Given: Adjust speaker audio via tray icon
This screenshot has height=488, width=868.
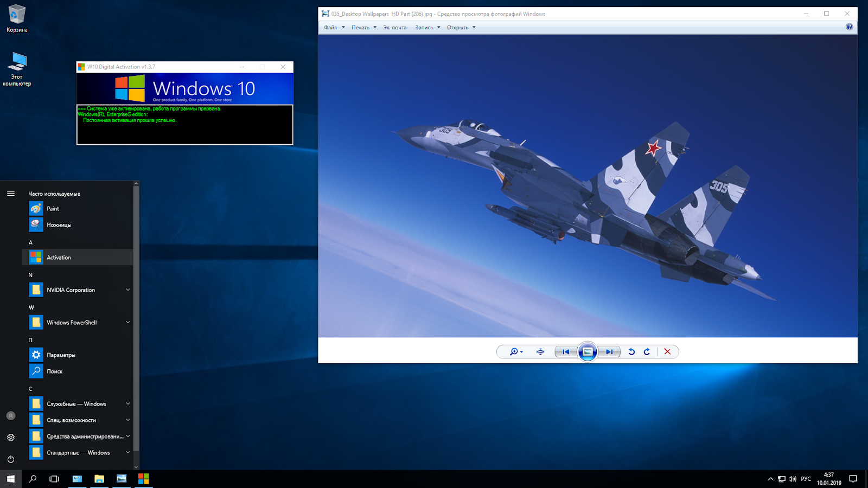Looking at the screenshot, I should coord(792,478).
